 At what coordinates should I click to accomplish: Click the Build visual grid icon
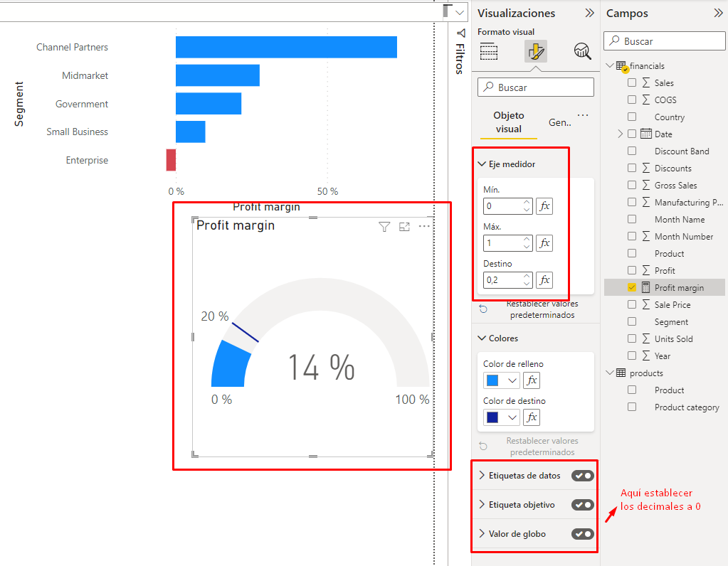[489, 51]
